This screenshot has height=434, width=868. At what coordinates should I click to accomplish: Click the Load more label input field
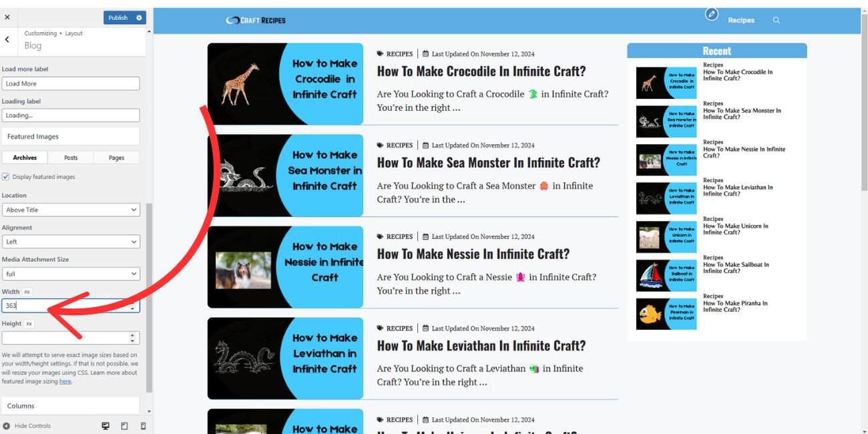tap(71, 83)
